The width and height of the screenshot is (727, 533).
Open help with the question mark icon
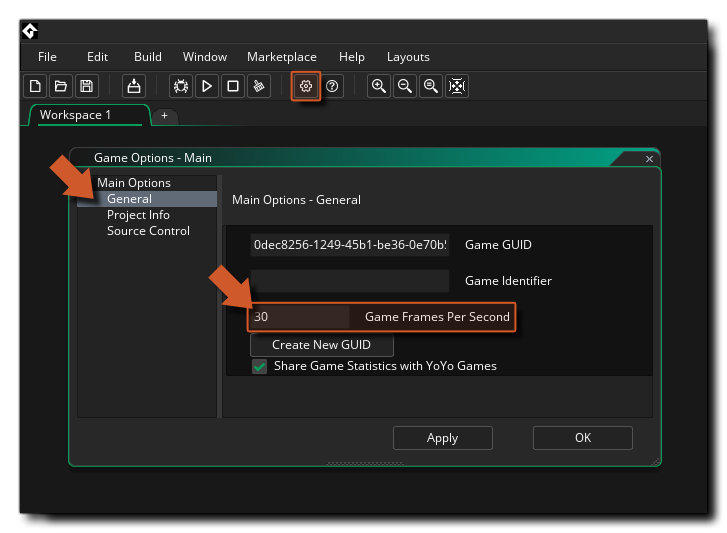point(332,86)
